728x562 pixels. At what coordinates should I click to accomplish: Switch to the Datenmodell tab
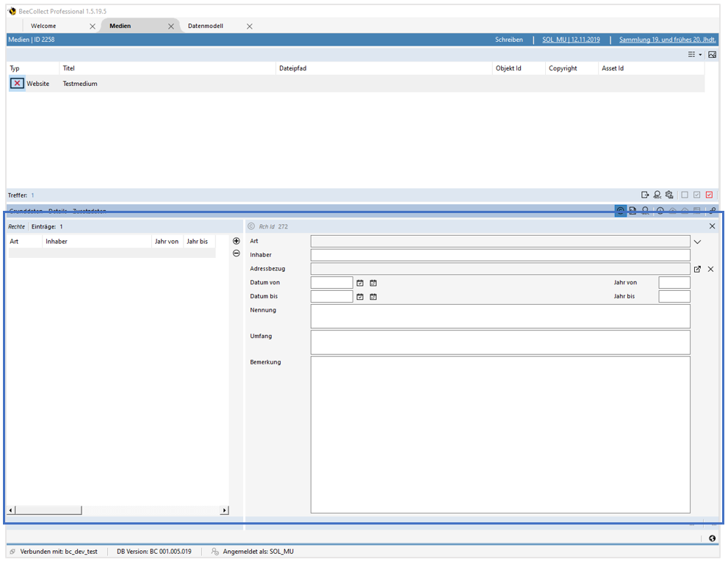(206, 26)
